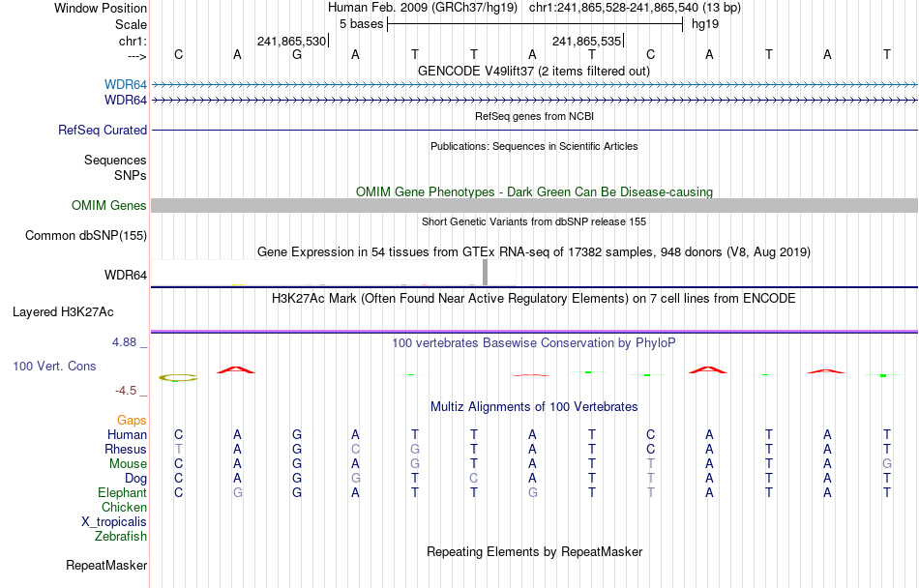The width and height of the screenshot is (919, 588).
Task: Click the Sequences track label
Action: click(x=115, y=160)
